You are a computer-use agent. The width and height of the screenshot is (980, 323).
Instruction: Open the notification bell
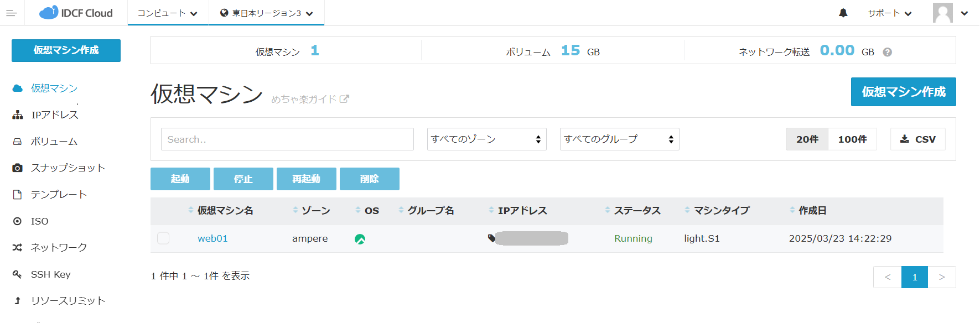pos(843,13)
